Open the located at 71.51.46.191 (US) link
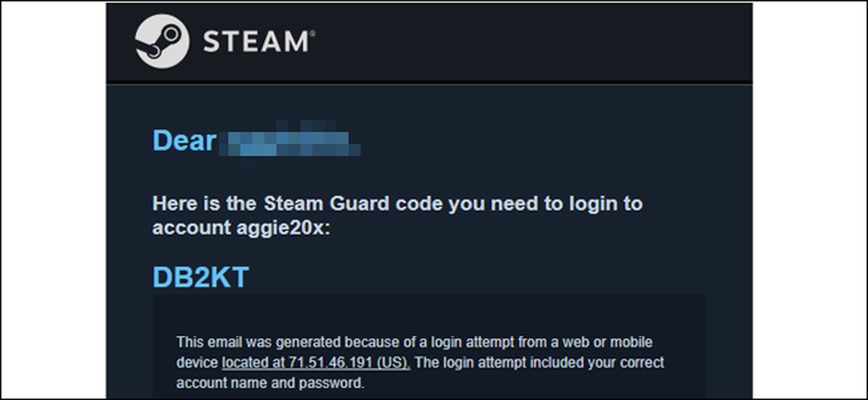Image resolution: width=868 pixels, height=400 pixels. 316,363
